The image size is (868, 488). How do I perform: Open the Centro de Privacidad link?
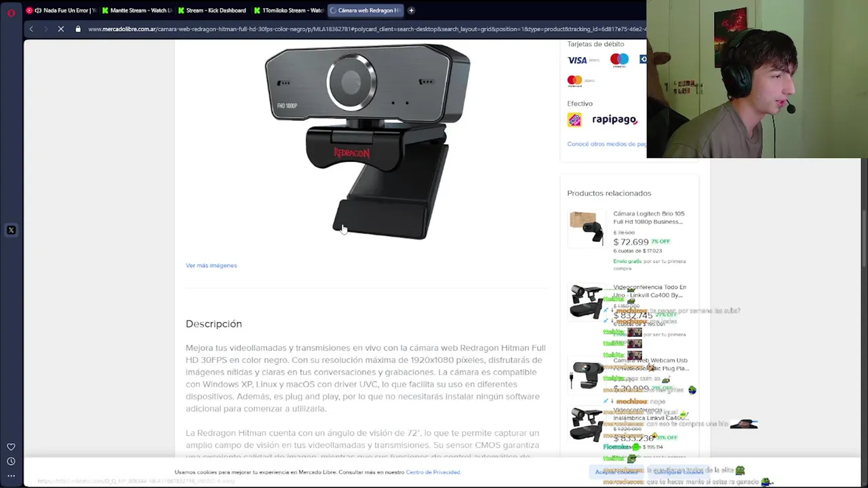[433, 472]
